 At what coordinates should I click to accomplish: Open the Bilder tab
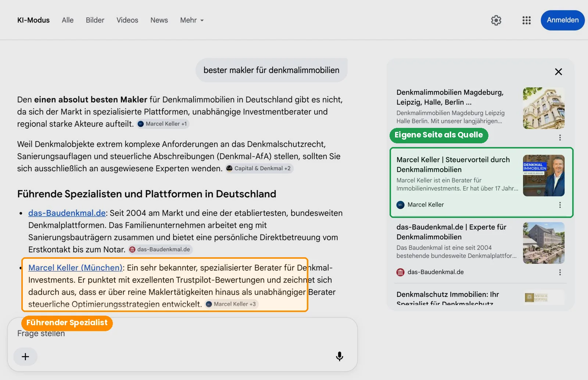coord(95,20)
